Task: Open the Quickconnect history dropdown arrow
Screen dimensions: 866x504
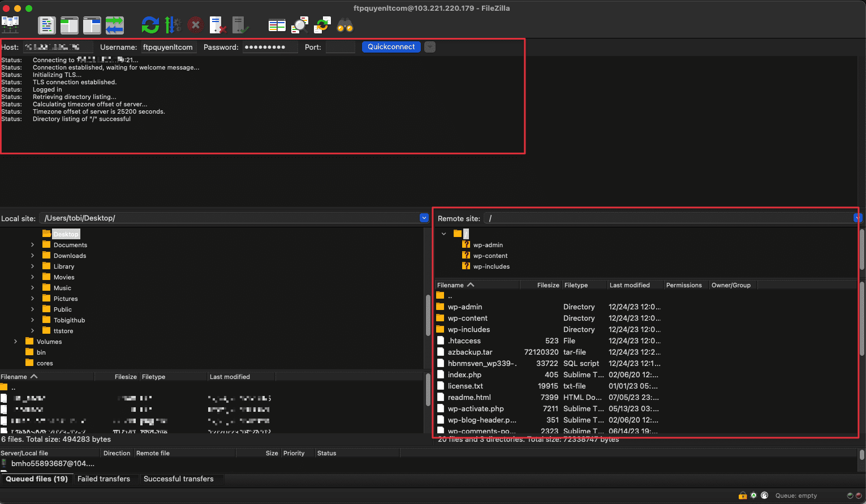Action: [x=430, y=47]
